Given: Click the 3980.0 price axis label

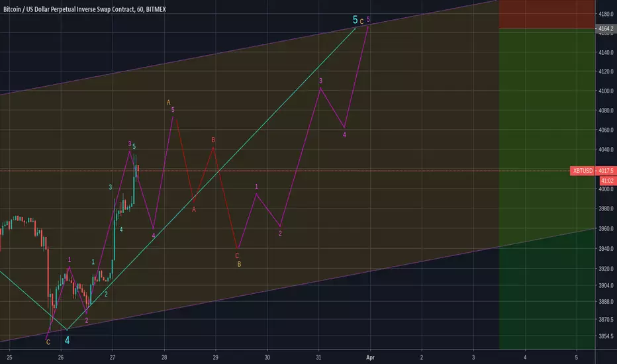Looking at the screenshot, I should coord(606,208).
